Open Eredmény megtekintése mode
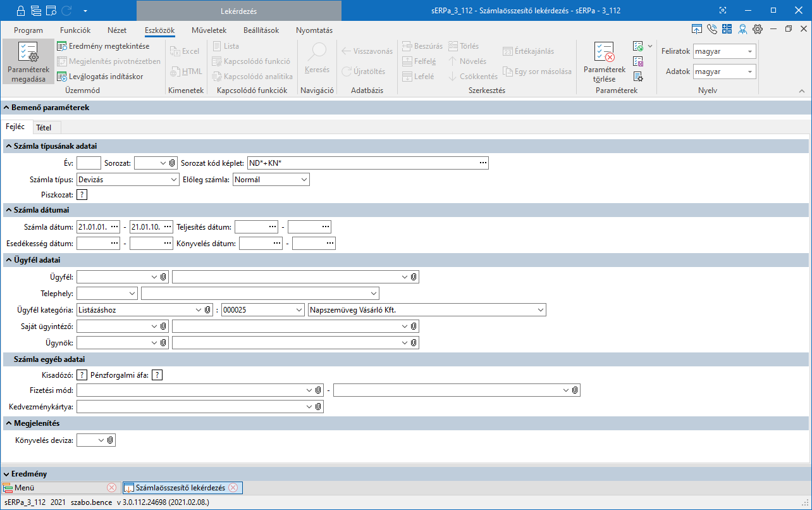 [x=103, y=46]
